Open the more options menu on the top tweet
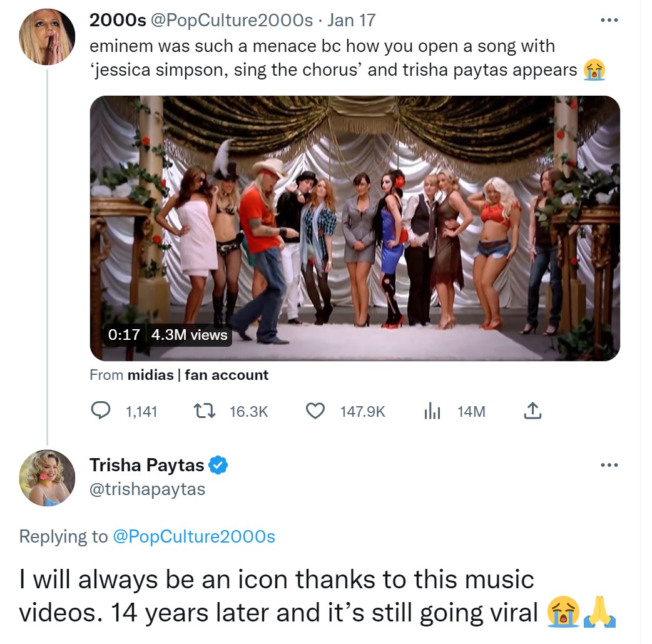 [x=609, y=19]
